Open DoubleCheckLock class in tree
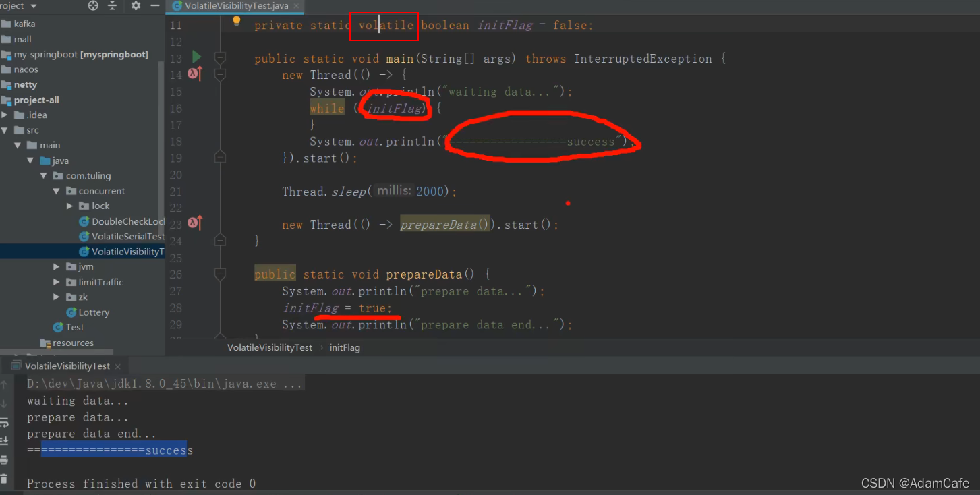This screenshot has width=980, height=495. 122,221
